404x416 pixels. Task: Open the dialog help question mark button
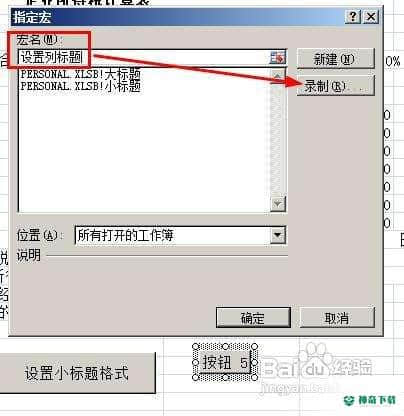[353, 16]
